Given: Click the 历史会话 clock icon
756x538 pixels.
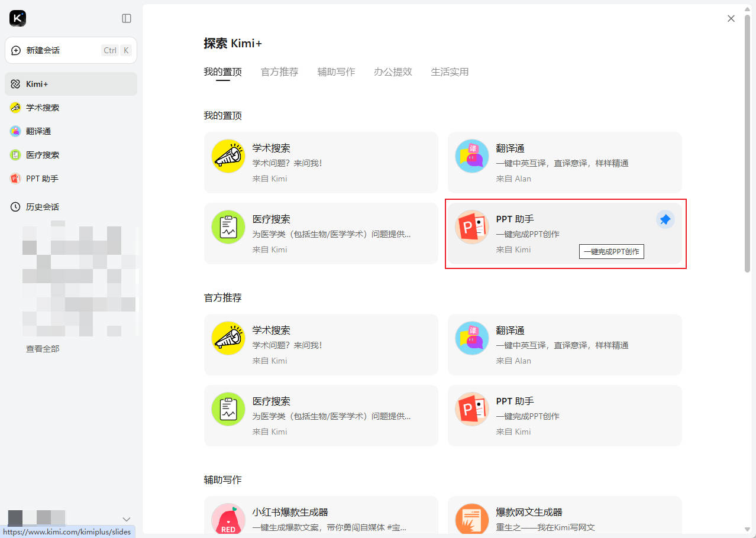Looking at the screenshot, I should (x=15, y=207).
